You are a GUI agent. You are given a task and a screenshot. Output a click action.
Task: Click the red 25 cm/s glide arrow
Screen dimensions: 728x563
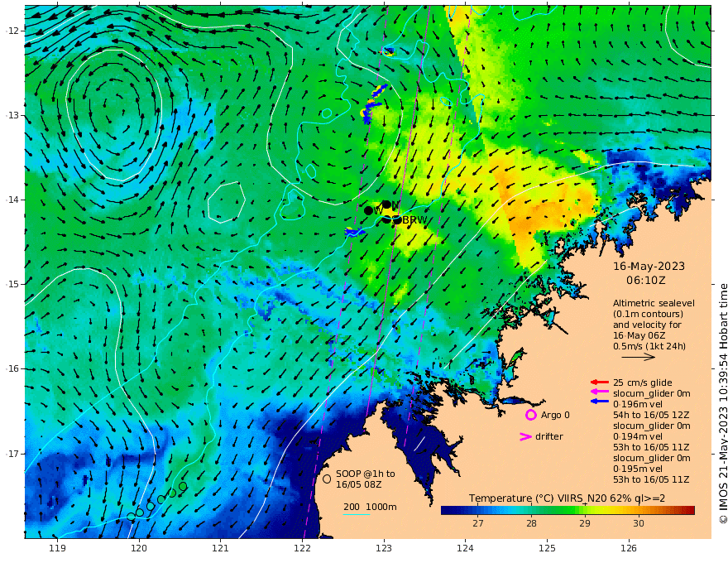coord(600,383)
